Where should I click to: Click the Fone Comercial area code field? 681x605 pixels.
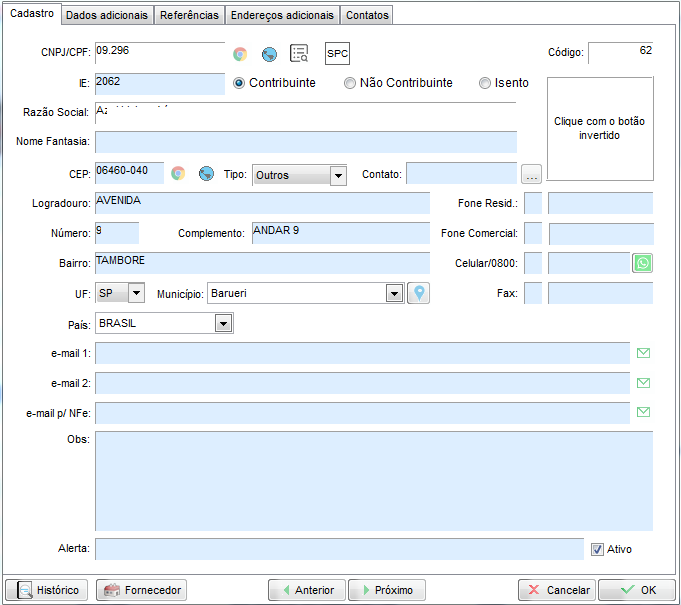[533, 234]
